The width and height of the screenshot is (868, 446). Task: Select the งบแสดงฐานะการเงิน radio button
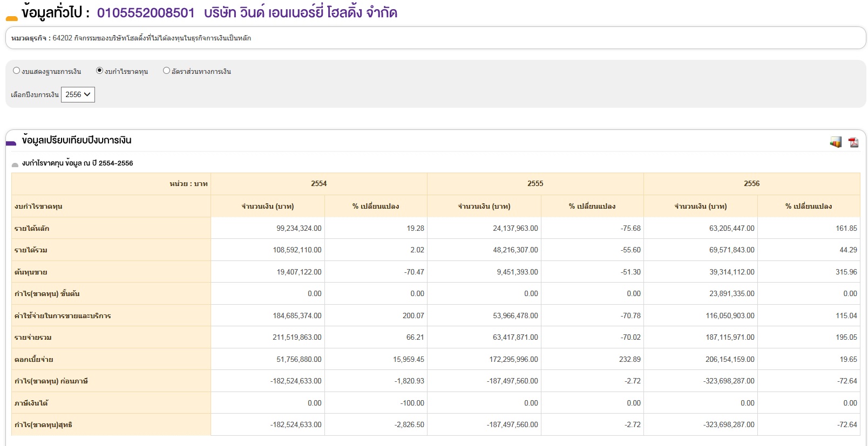(x=16, y=71)
